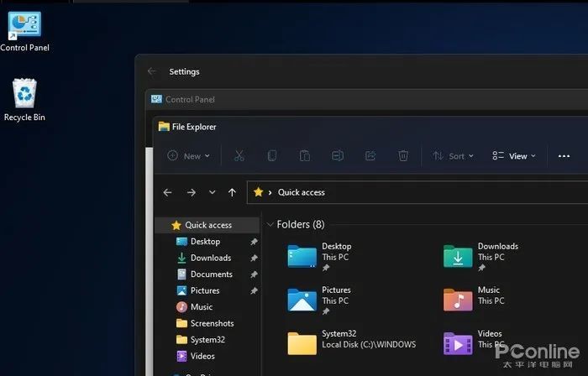Open the New dropdown menu
588x376 pixels.
coord(188,156)
